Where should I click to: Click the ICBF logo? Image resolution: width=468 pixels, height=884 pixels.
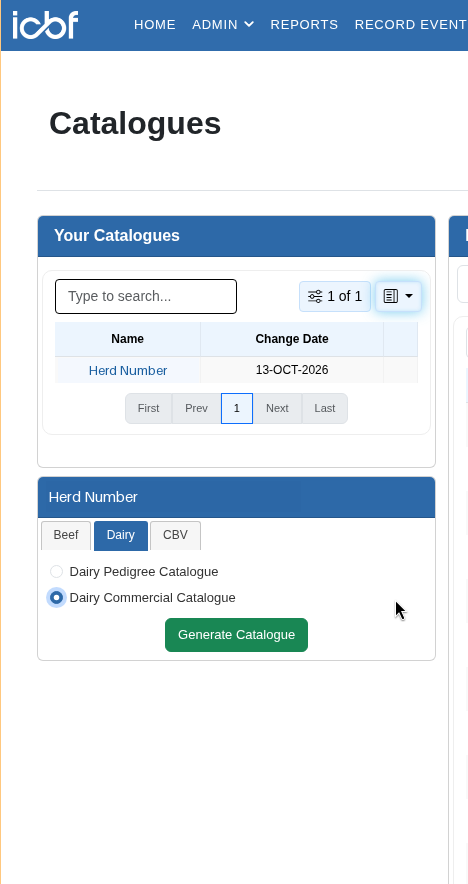[45, 25]
